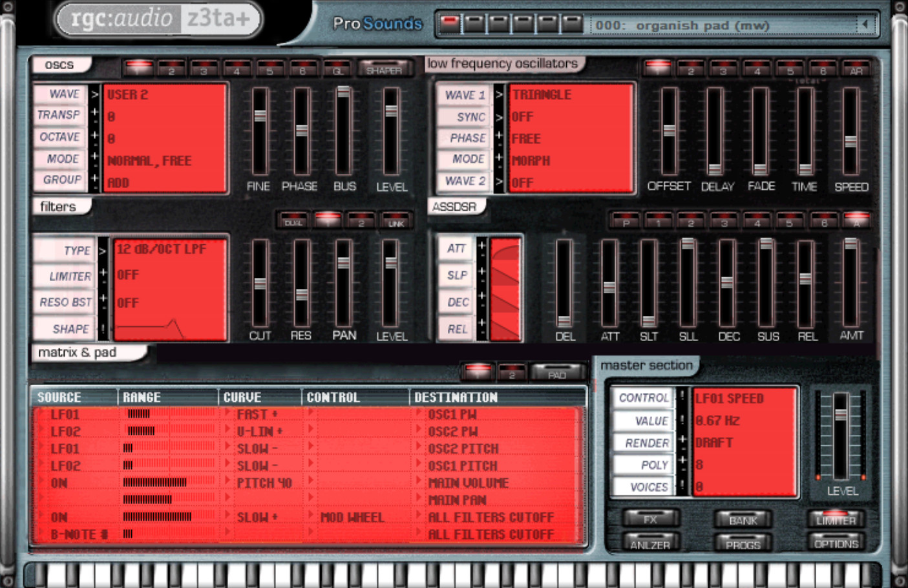Open the OPTIONS menu
The height and width of the screenshot is (588, 908).
click(836, 543)
